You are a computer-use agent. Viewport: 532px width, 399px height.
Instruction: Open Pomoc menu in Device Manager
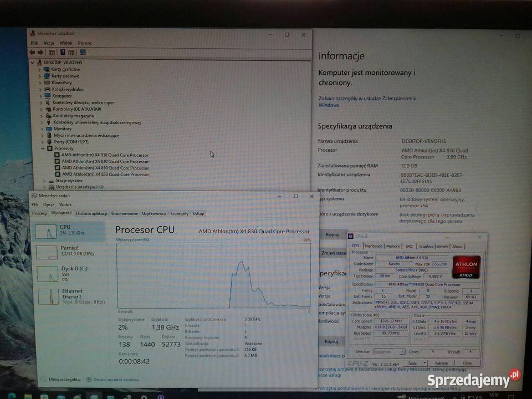point(85,43)
